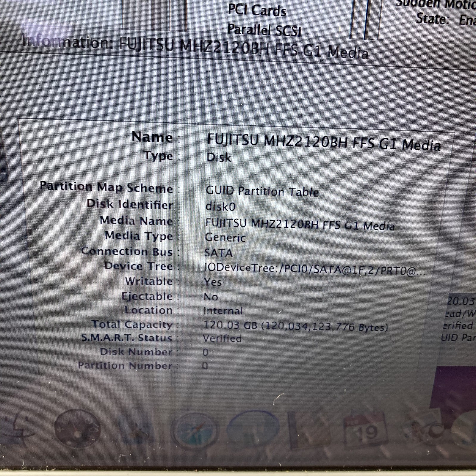Click the Device Tree label
Viewport: 476px width, 476px height.
click(139, 266)
